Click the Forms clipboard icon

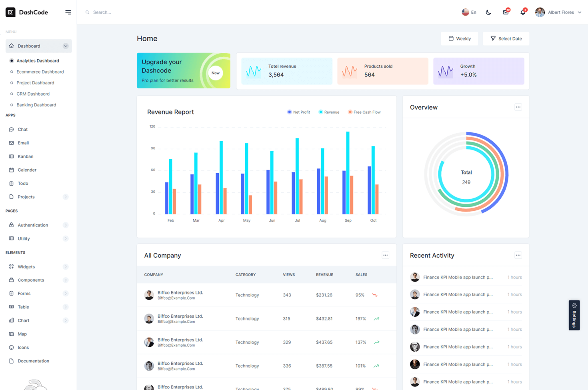pyautogui.click(x=11, y=294)
